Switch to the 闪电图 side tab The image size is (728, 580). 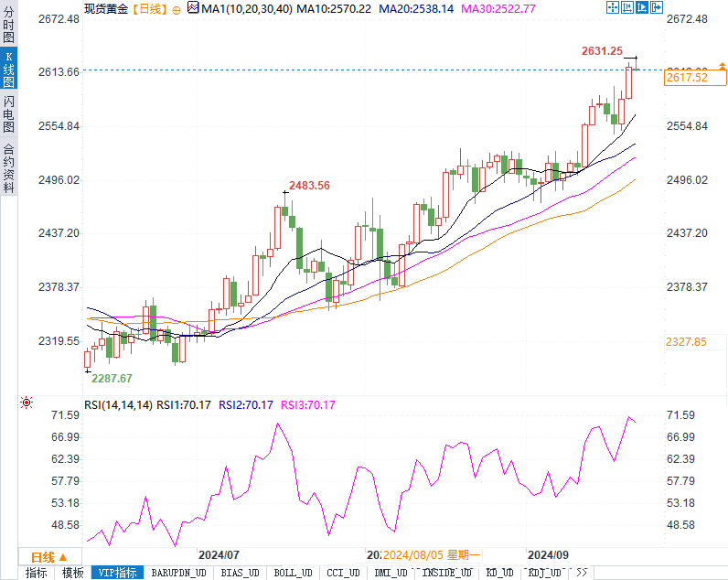point(8,113)
